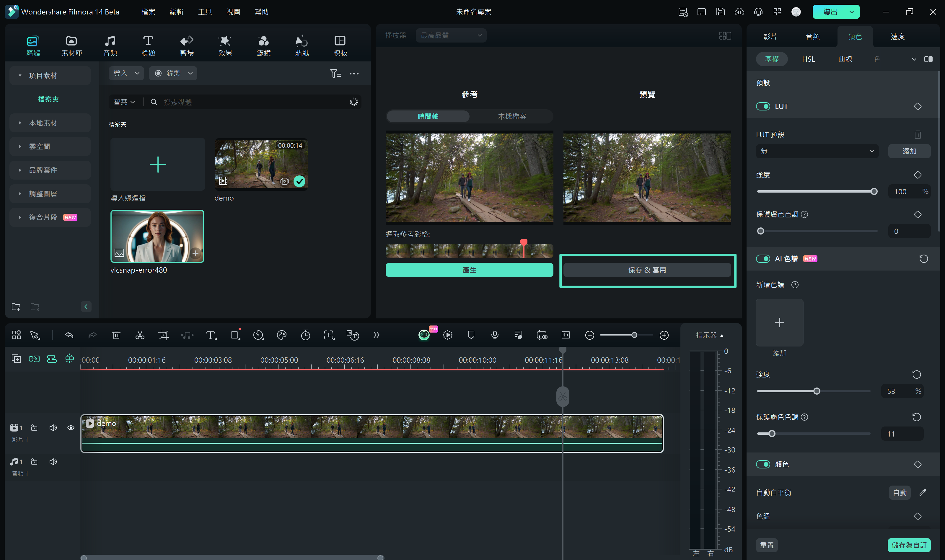Click the 儲存為自訂 button
Screen dimensions: 945x560
[909, 545]
